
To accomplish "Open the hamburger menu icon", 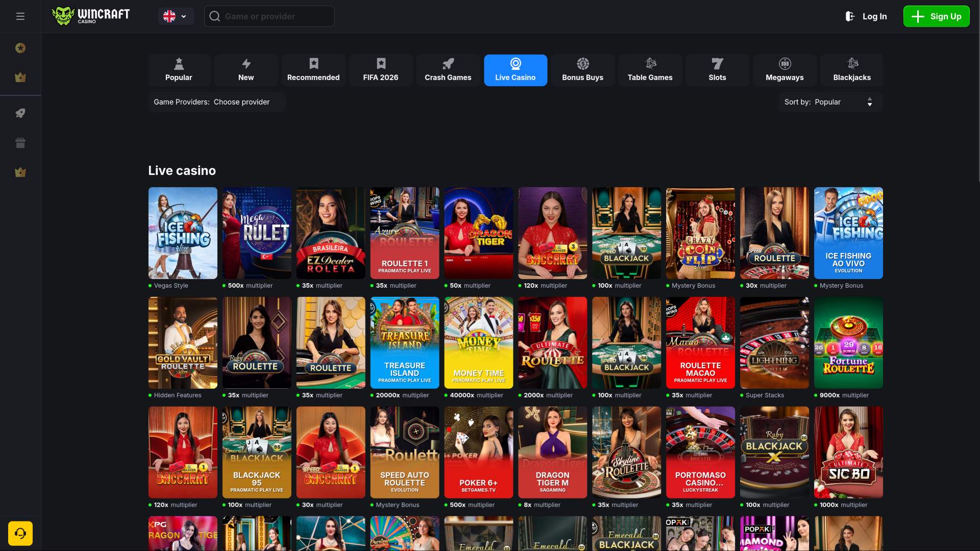I will point(20,16).
